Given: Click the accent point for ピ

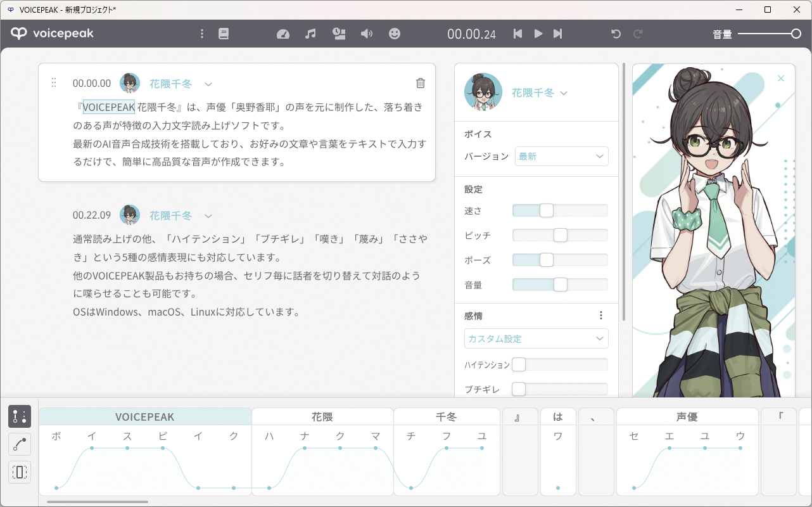Looking at the screenshot, I should (x=163, y=448).
